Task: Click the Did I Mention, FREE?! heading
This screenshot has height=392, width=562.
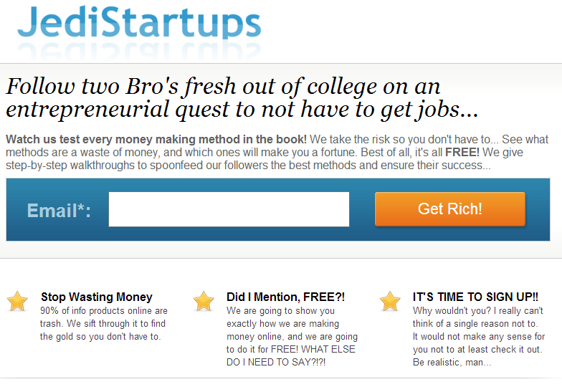Action: point(285,297)
